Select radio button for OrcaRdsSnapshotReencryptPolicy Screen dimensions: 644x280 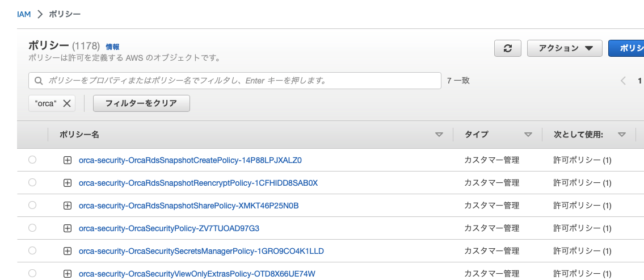point(32,182)
